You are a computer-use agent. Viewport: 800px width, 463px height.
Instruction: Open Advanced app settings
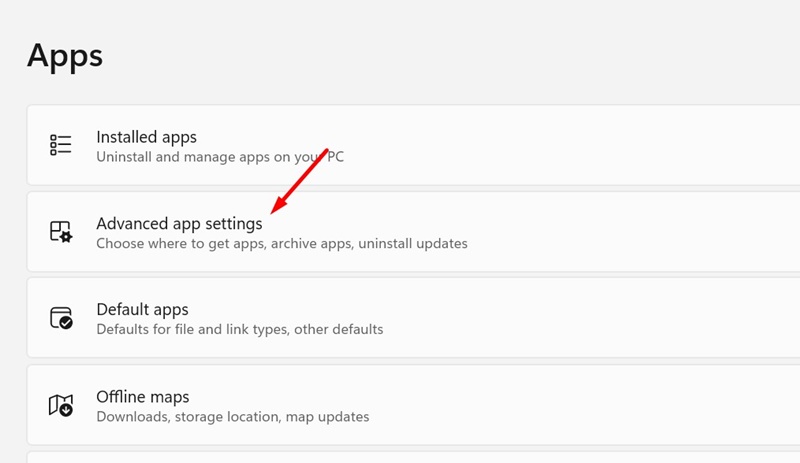(x=179, y=223)
